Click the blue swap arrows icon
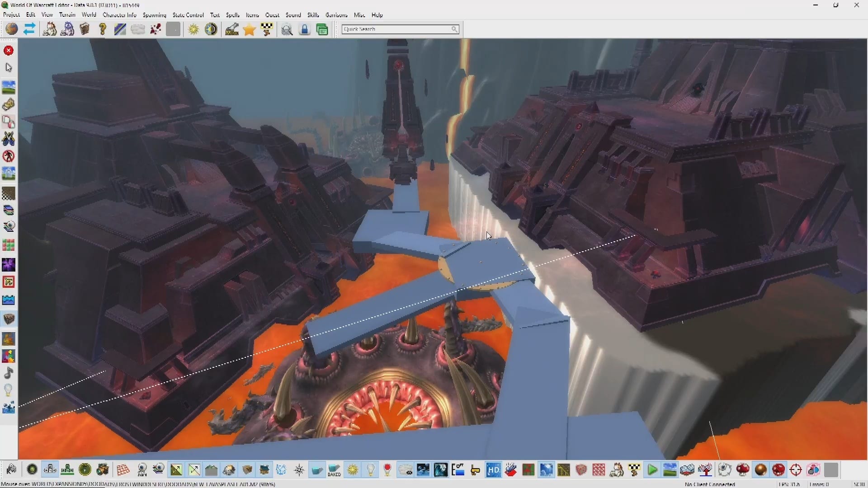The height and width of the screenshot is (488, 868). pyautogui.click(x=29, y=29)
